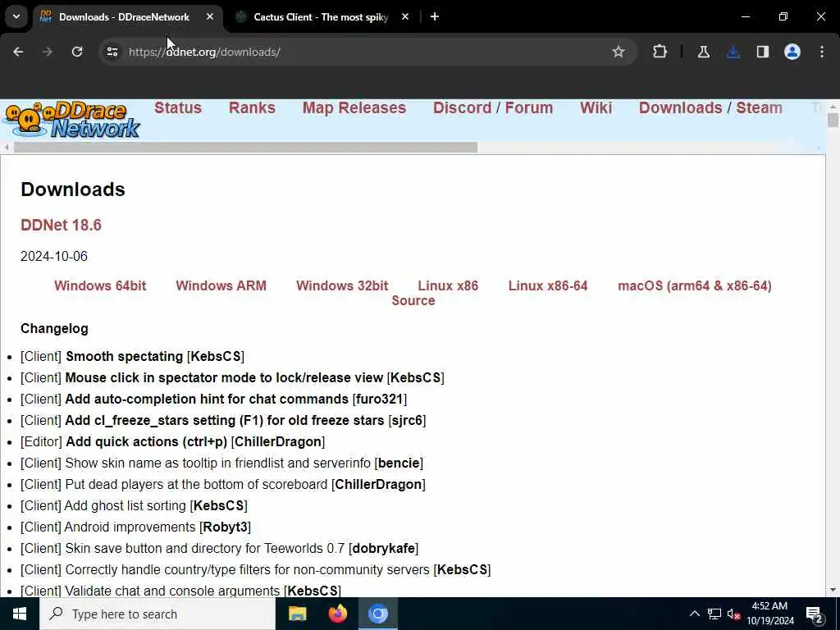Open File Explorer from taskbar
This screenshot has width=840, height=630.
[297, 614]
